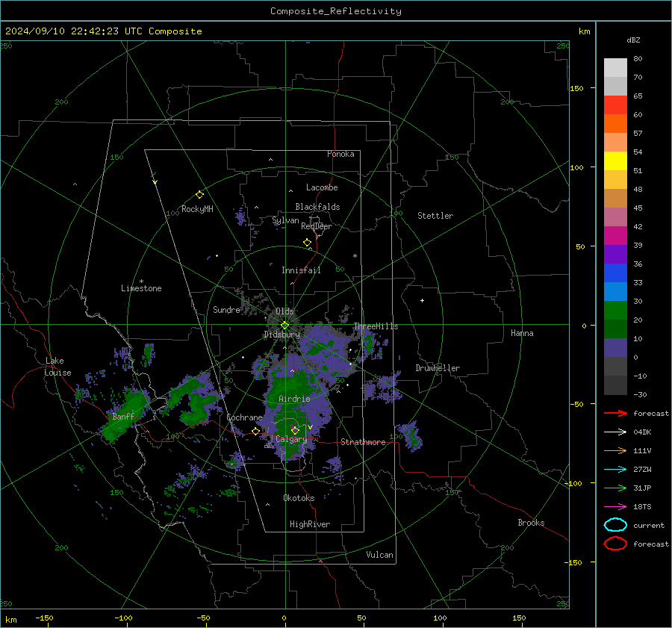Click the orange 111V arrow legend icon

pos(615,450)
